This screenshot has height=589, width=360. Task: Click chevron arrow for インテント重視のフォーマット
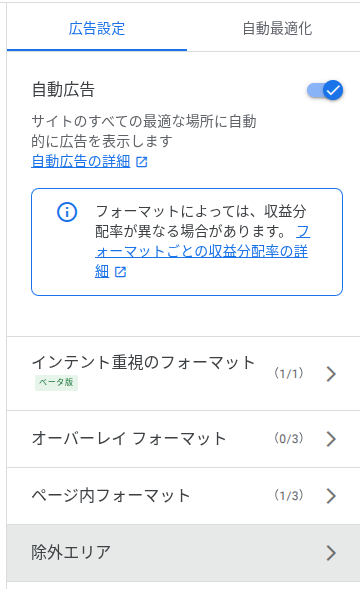coord(331,374)
